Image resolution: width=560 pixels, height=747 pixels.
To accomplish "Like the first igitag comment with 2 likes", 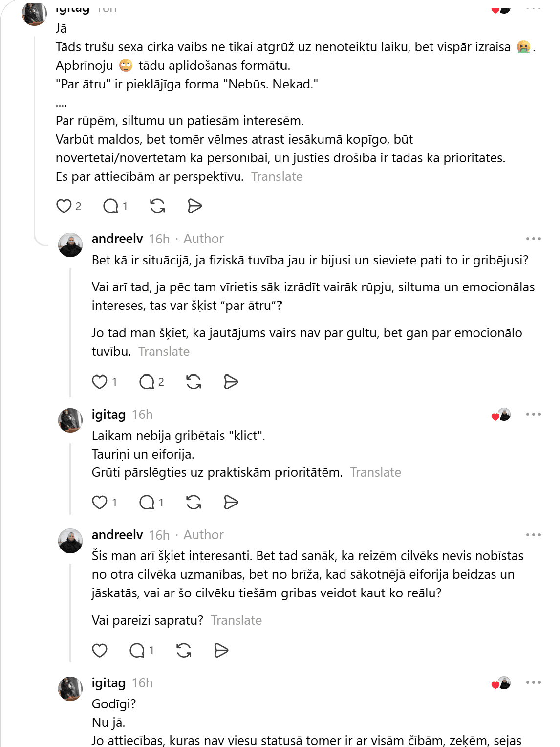I will coord(64,206).
